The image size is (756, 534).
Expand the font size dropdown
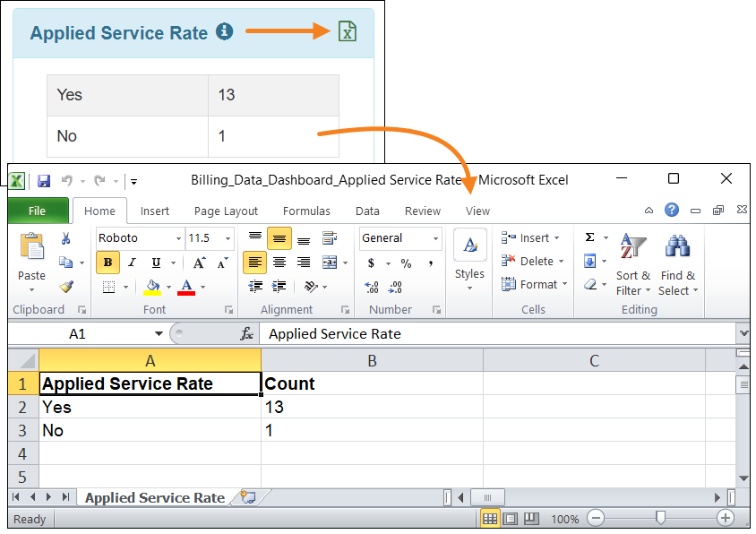pyautogui.click(x=228, y=238)
